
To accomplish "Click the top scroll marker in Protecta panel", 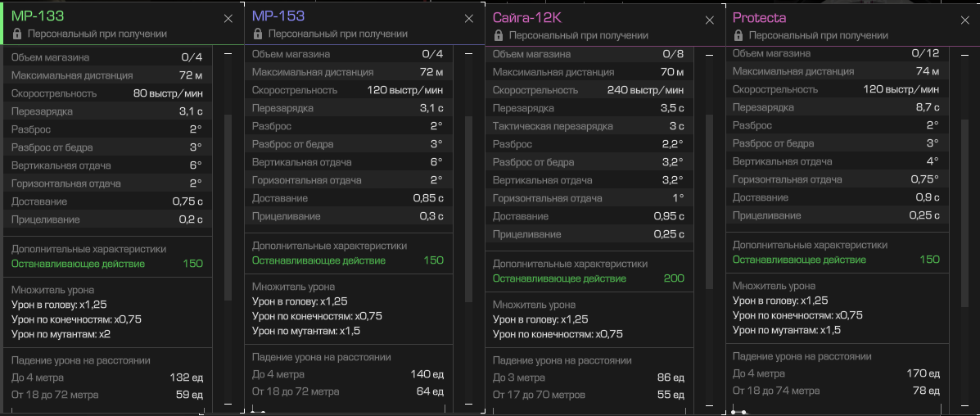I will click(964, 54).
